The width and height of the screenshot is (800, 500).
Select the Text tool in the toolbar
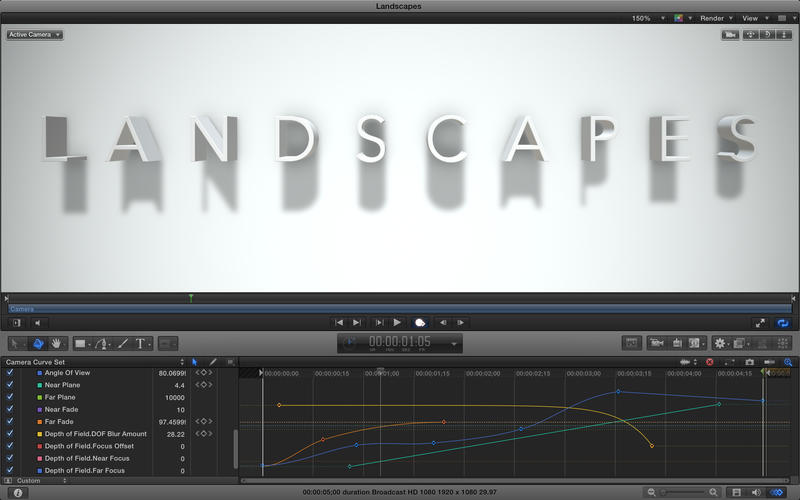click(x=140, y=343)
